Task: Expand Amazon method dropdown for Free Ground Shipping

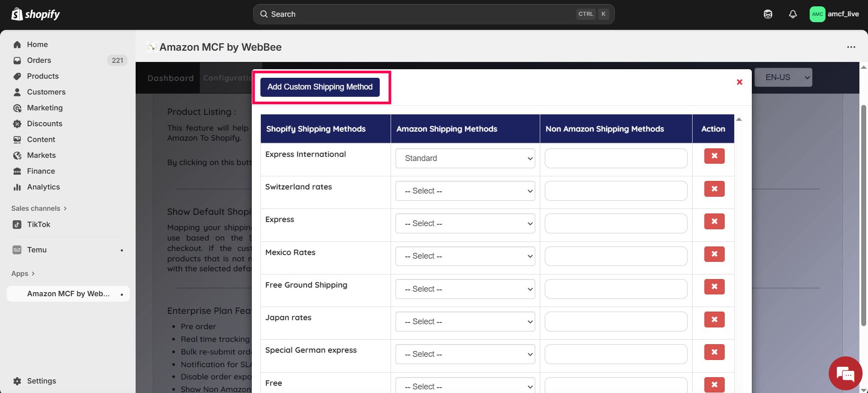Action: 465,289
